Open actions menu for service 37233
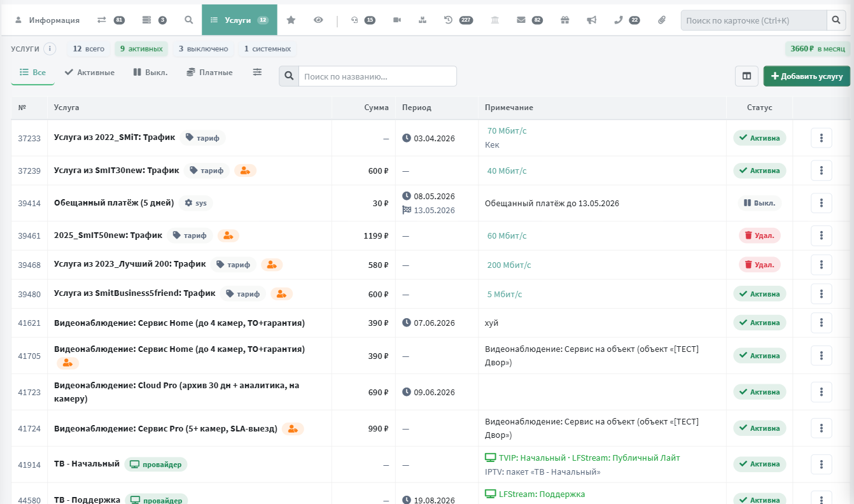854x504 pixels. (822, 138)
